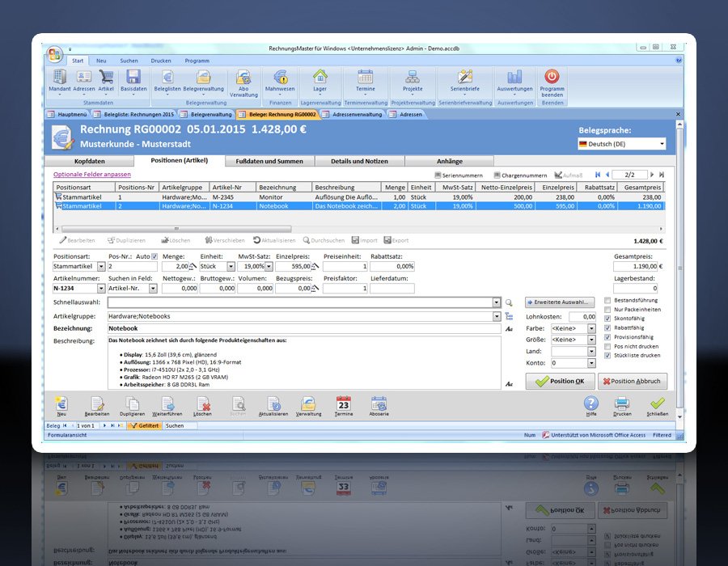The image size is (728, 566).
Task: Switch to Details und Notizen tab
Action: (359, 161)
